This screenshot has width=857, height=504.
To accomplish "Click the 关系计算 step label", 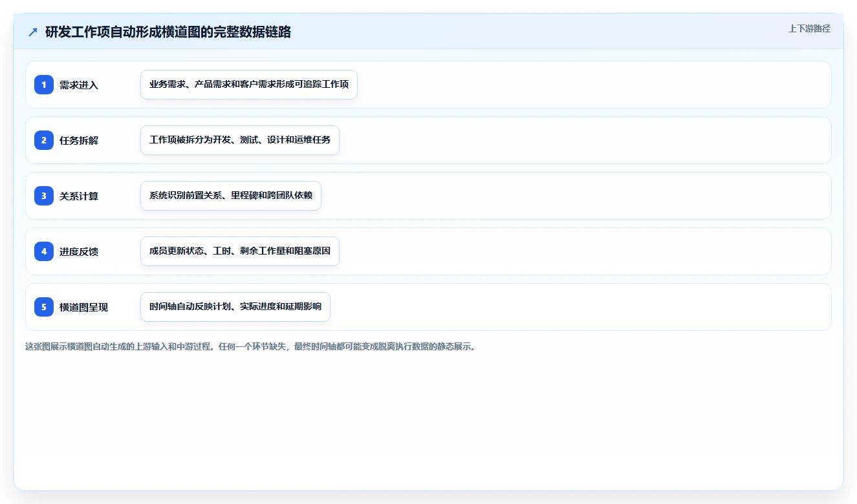I will (79, 196).
